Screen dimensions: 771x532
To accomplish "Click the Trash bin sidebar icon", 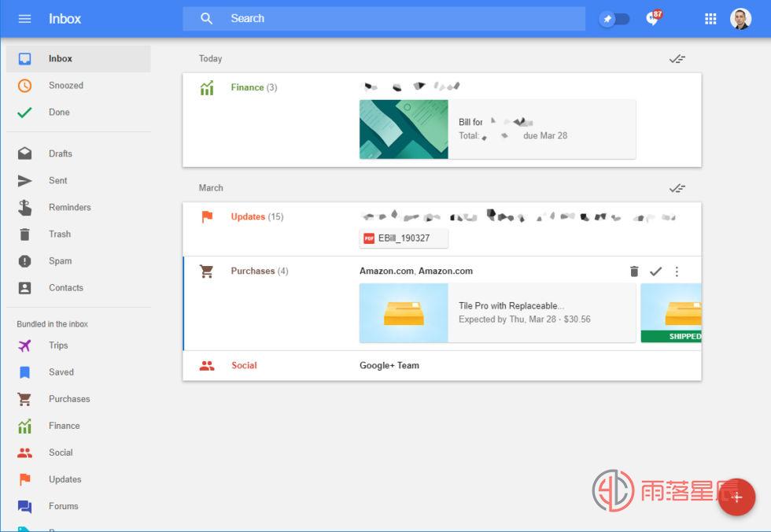I will click(x=24, y=234).
